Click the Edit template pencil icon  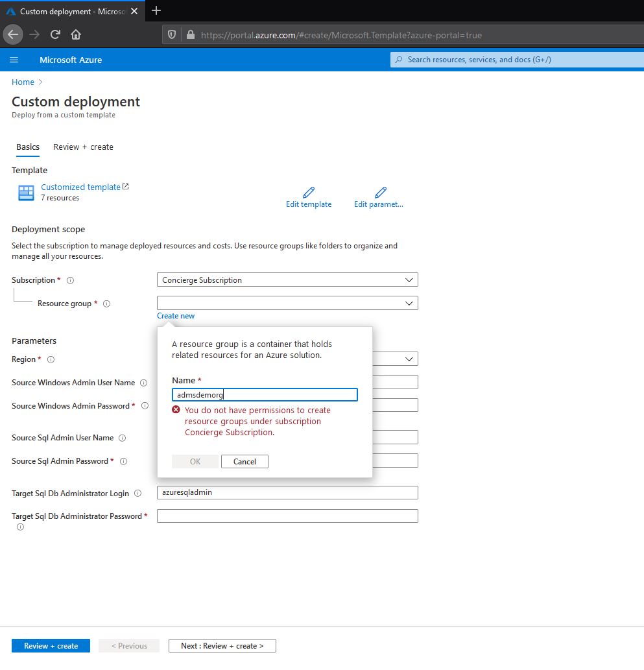(x=309, y=191)
